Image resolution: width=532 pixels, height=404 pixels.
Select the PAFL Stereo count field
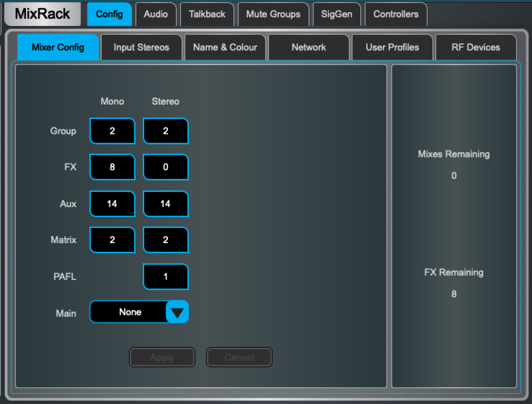(x=165, y=277)
